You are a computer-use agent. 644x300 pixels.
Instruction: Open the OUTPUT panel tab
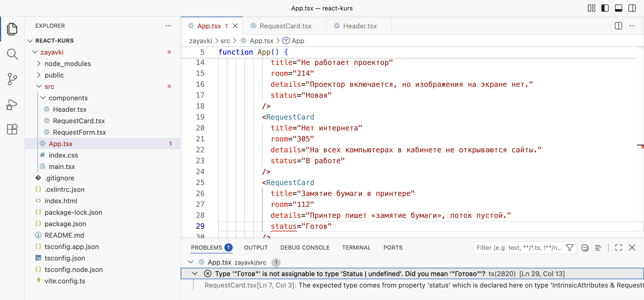[x=256, y=247]
